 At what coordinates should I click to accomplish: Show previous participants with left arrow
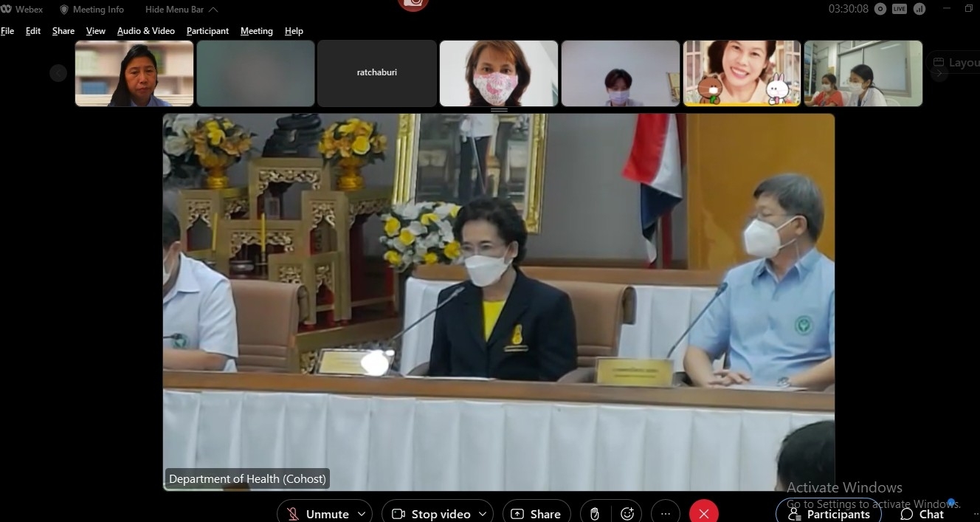point(58,73)
